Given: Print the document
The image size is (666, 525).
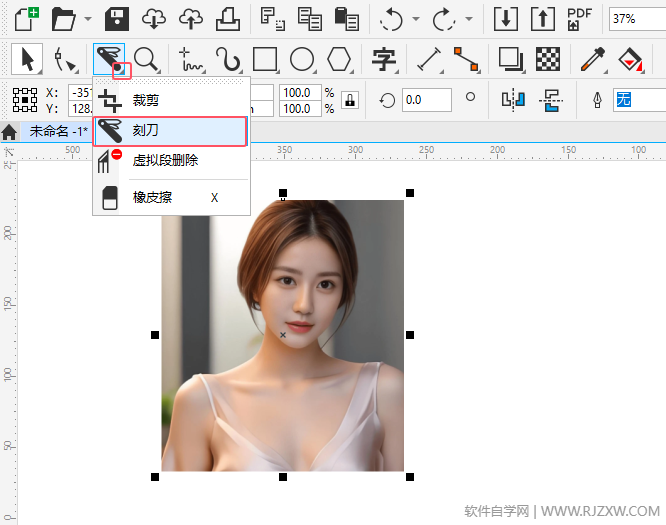Looking at the screenshot, I should click(x=228, y=19).
